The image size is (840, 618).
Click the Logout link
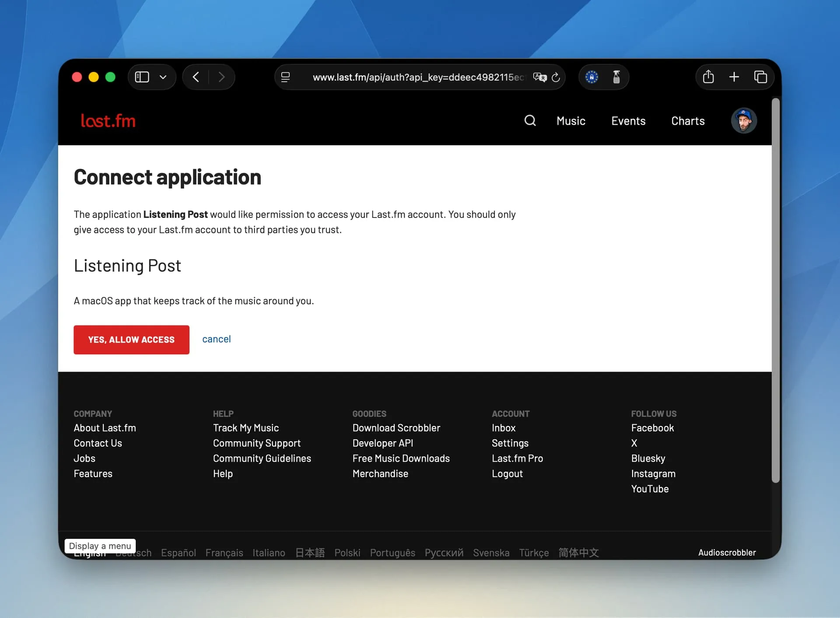507,474
